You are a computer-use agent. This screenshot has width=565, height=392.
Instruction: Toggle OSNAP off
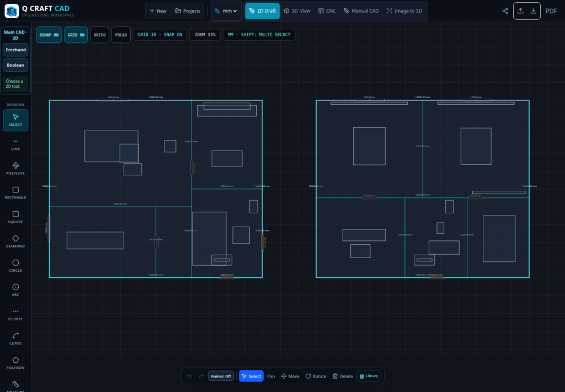click(x=49, y=35)
